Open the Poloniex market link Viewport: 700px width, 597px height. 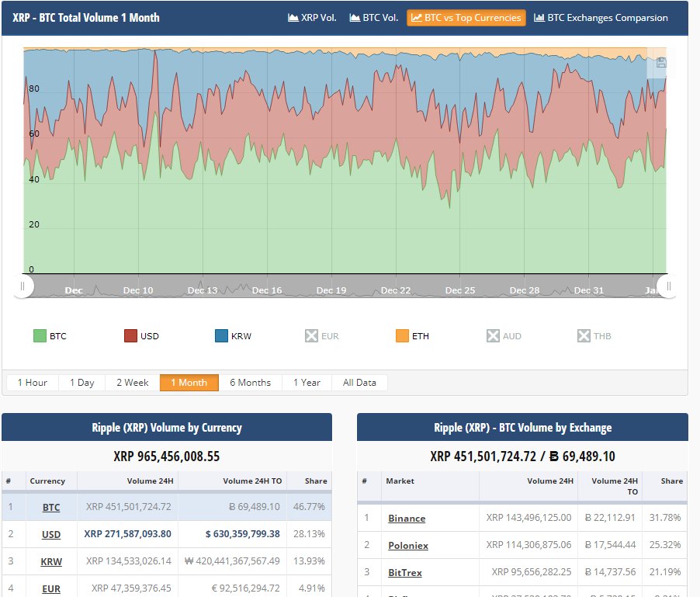click(x=408, y=545)
